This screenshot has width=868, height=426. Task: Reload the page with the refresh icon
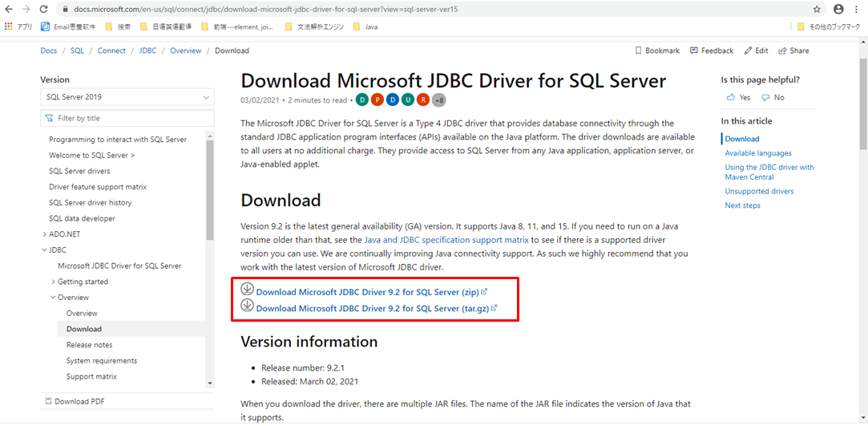pos(43,10)
